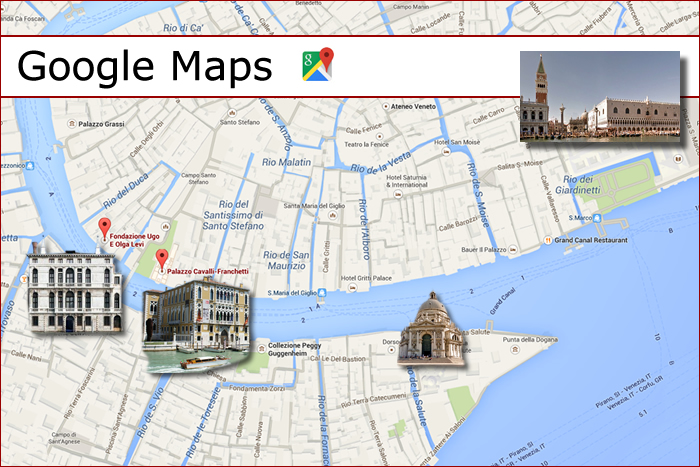Click the Teatro la Fenice marker icon

379,136
